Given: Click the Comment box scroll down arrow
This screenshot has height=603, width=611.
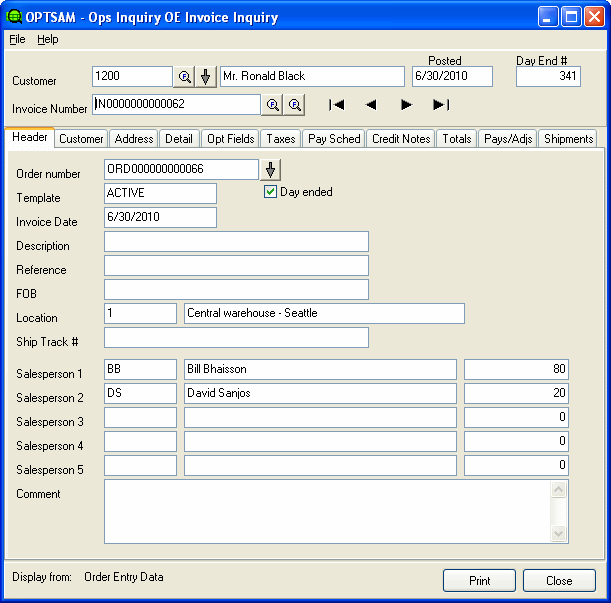Looking at the screenshot, I should [x=559, y=534].
